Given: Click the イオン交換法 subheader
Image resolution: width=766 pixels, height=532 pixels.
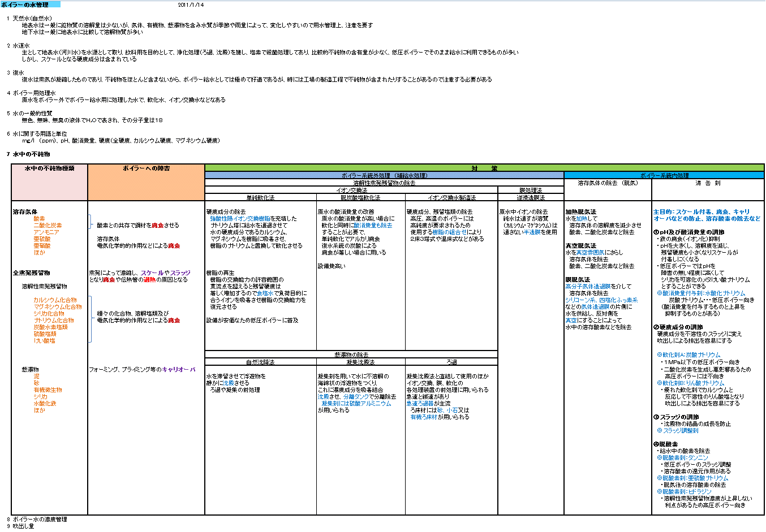Looking at the screenshot, I should (351, 191).
